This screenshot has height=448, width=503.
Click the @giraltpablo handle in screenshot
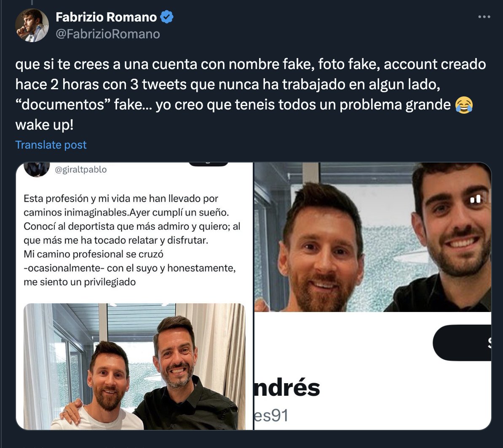point(81,169)
